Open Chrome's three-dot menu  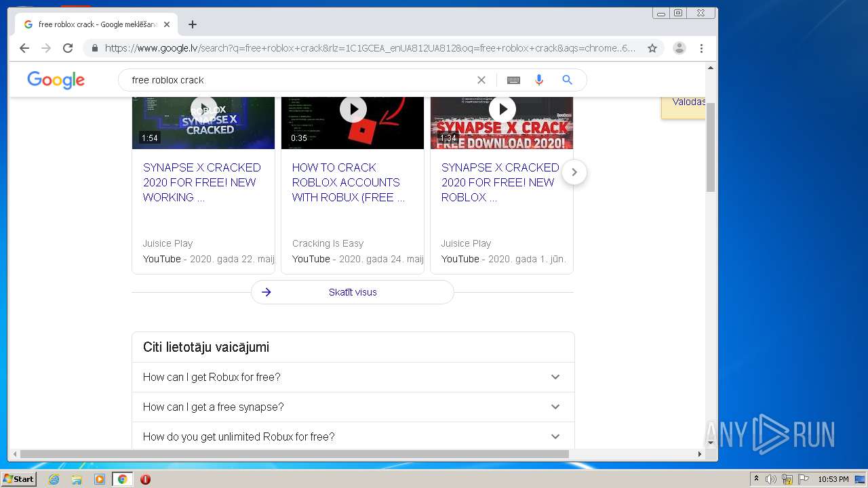[701, 48]
